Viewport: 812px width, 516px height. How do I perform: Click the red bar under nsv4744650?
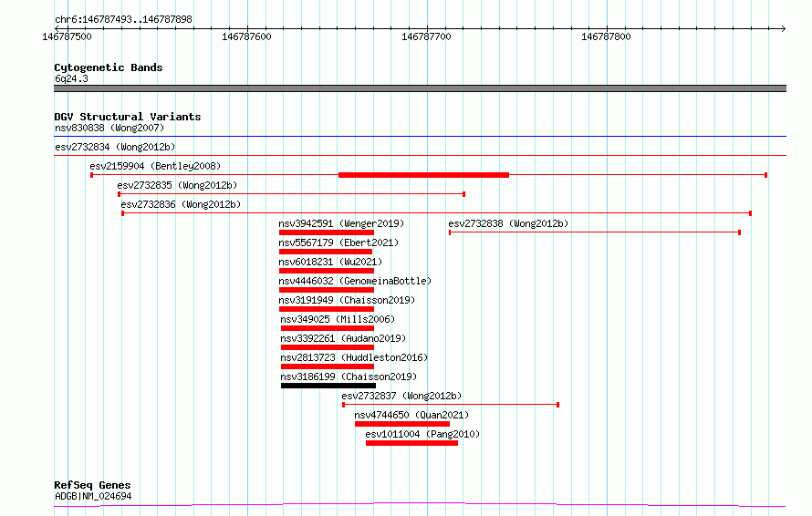pyautogui.click(x=402, y=424)
